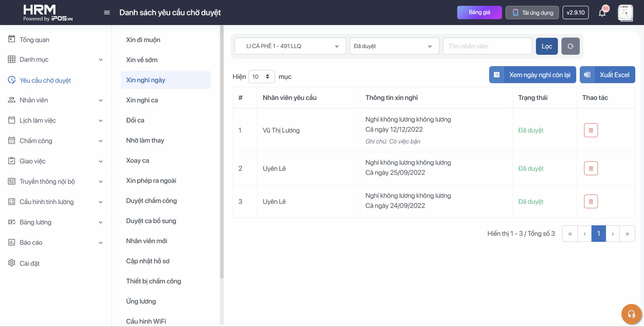Toggle the hamburger menu icon

pos(107,13)
